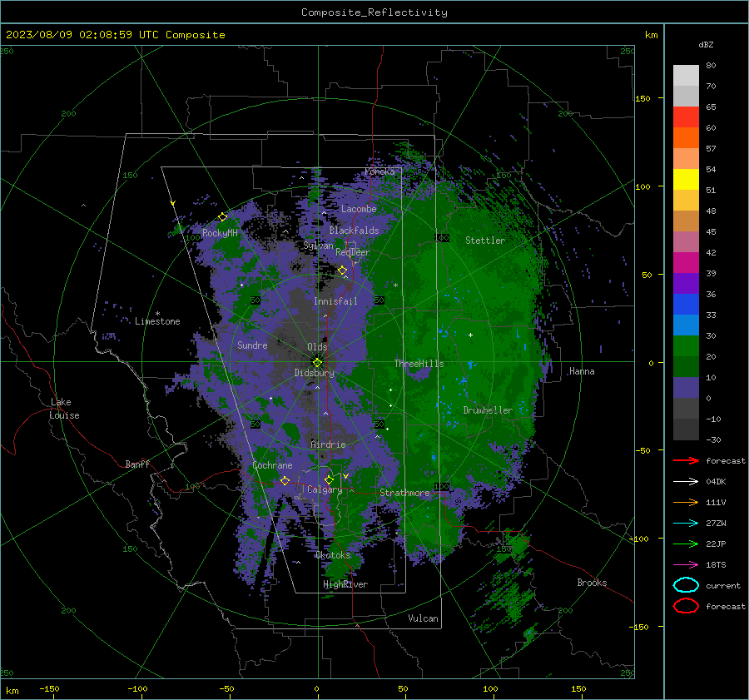Click the Hanna city label
749x700 pixels.
(582, 371)
